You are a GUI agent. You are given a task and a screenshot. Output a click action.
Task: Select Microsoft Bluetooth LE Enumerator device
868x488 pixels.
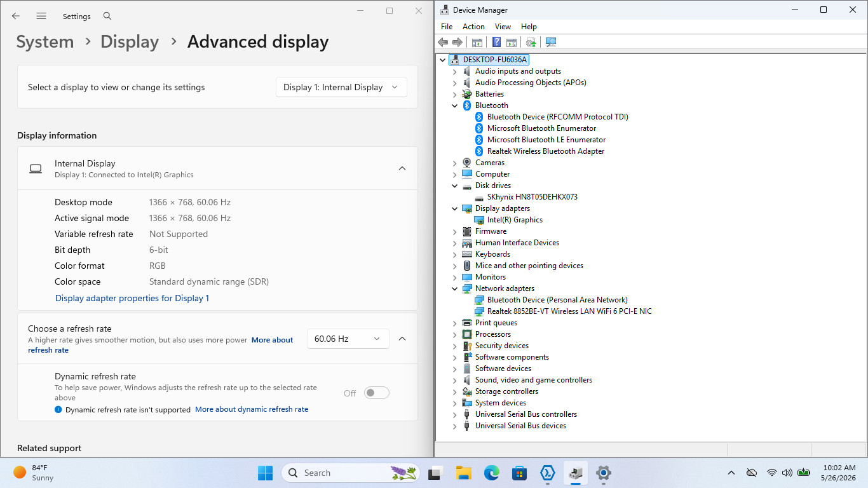pos(546,140)
